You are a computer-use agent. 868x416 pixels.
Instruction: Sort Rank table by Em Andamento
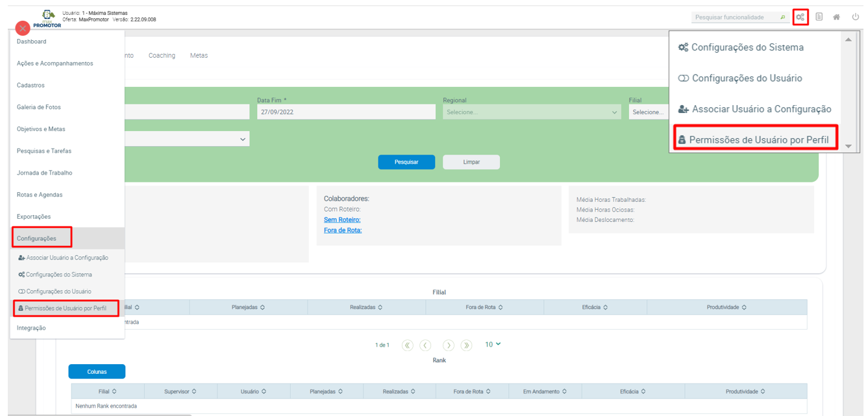[x=545, y=391]
